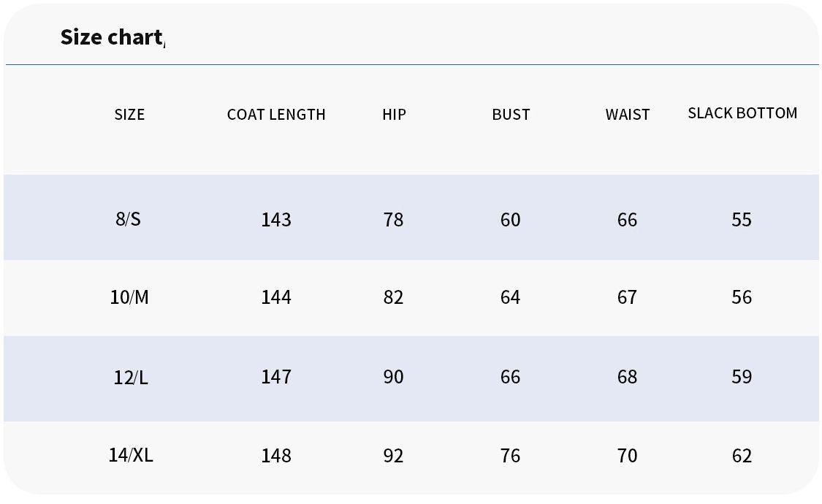Select the 12/L size label
Viewport: 822px width, 504px height.
point(131,378)
